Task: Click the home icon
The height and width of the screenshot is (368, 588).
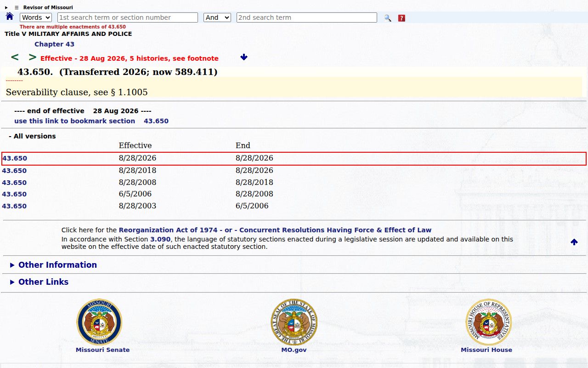Action: coord(10,17)
